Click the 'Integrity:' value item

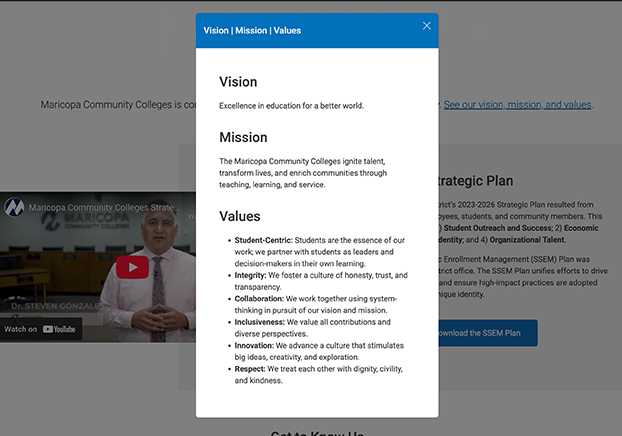[321, 281]
